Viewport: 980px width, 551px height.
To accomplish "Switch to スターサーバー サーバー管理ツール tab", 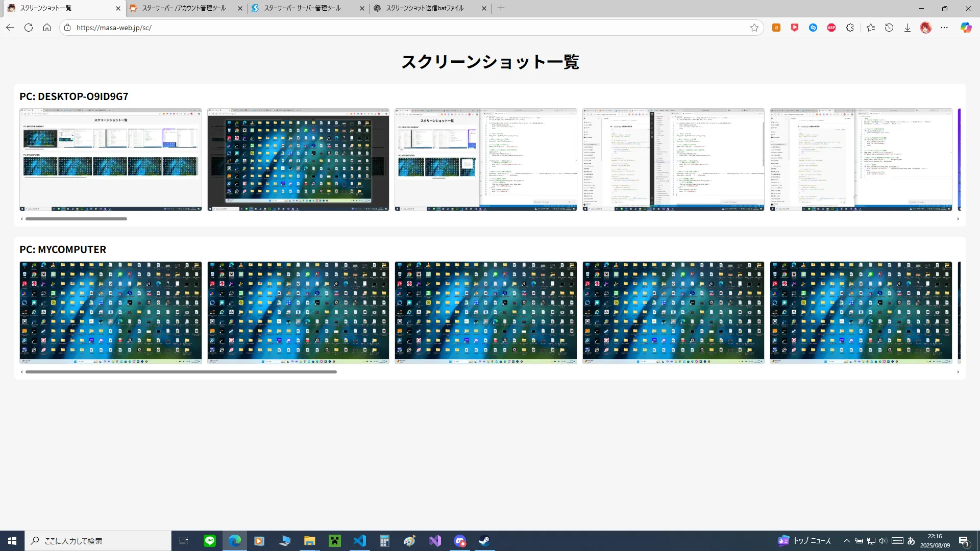I will 302,8.
